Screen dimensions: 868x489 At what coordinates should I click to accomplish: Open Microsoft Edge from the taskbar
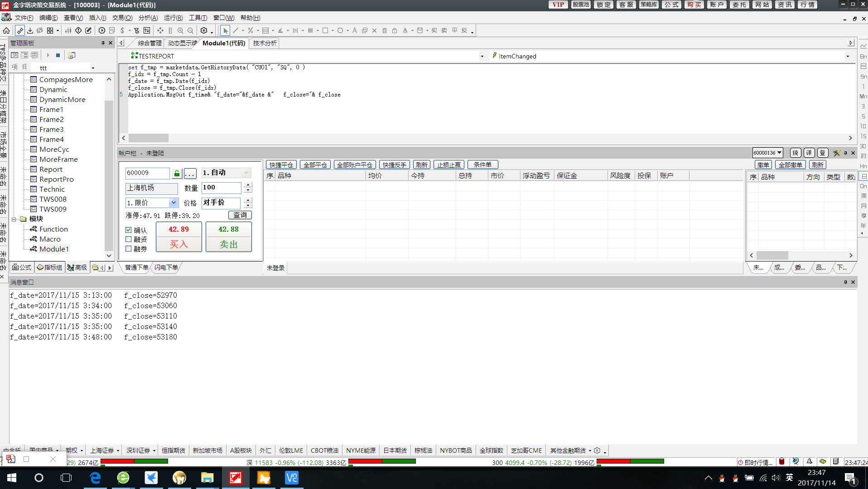tap(95, 478)
